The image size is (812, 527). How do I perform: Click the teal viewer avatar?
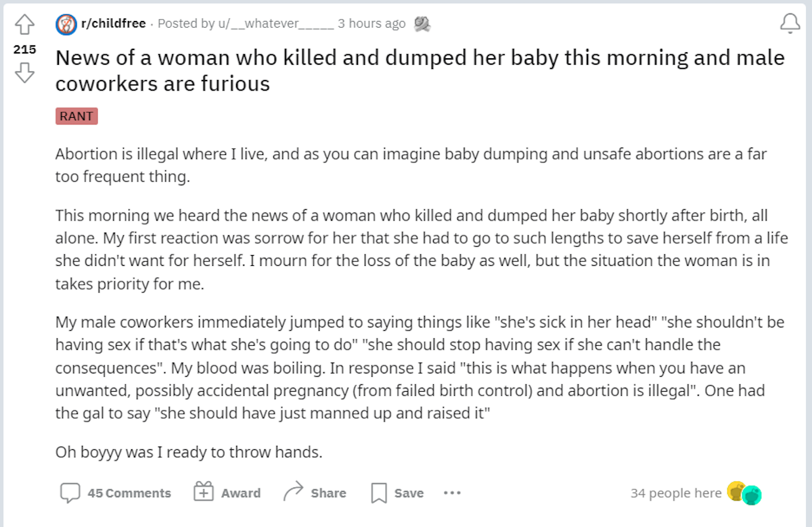coord(752,495)
